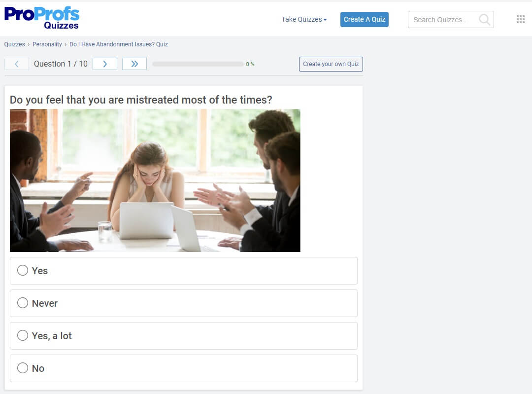Click the skip-to-end double arrow
Screen dimensions: 532x394
point(134,64)
